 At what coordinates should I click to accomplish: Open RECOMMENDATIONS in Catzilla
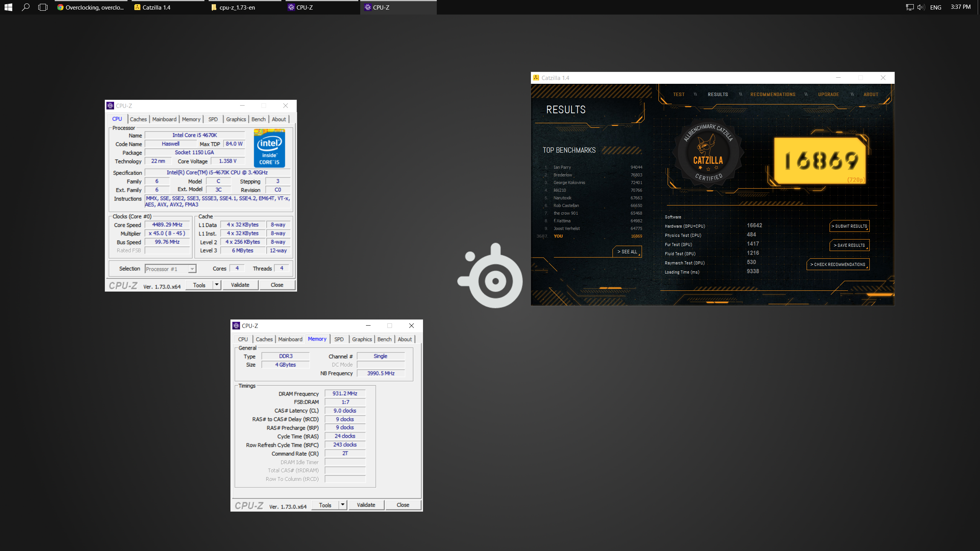[773, 95]
